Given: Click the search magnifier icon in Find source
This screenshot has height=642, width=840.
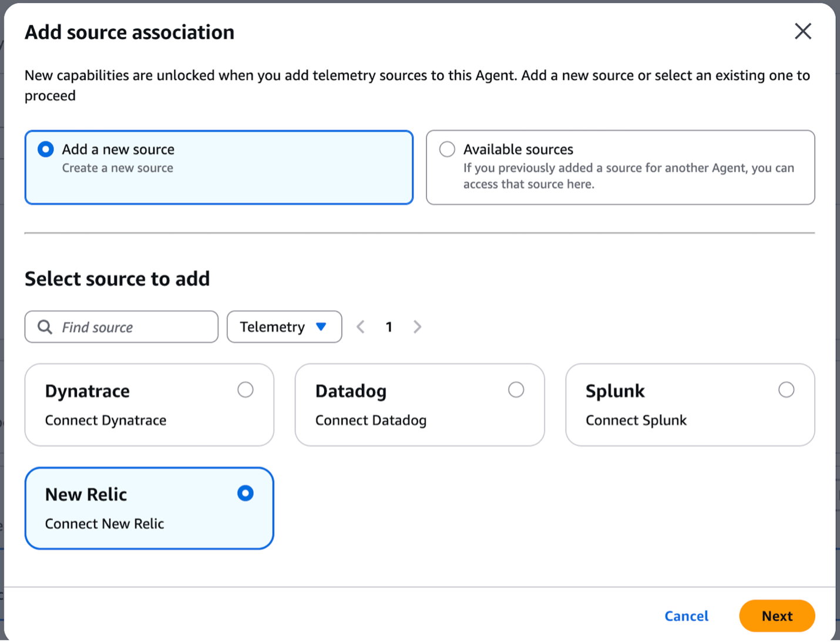Looking at the screenshot, I should 44,327.
